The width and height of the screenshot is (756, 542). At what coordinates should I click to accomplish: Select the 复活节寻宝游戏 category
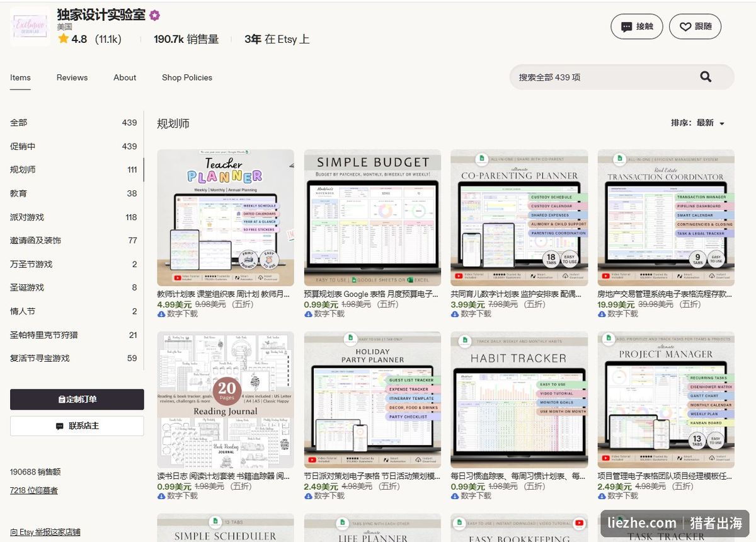pos(74,358)
